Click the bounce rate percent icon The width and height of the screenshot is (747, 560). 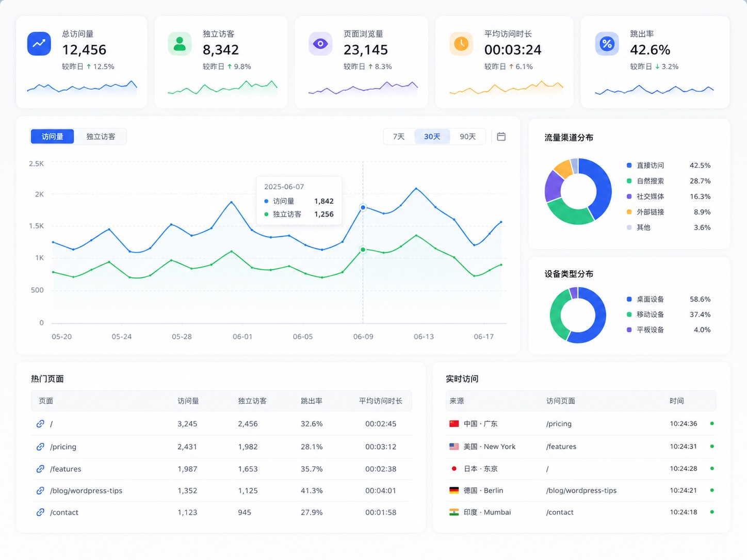coord(607,44)
